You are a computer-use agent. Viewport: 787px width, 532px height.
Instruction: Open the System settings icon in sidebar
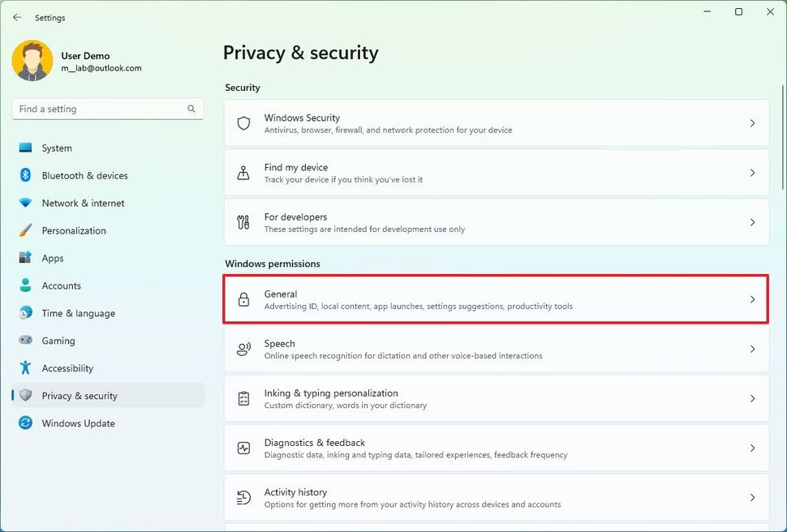(x=26, y=148)
